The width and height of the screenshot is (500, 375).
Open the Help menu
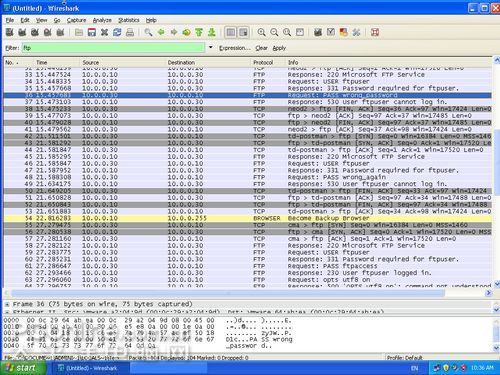pyautogui.click(x=151, y=20)
